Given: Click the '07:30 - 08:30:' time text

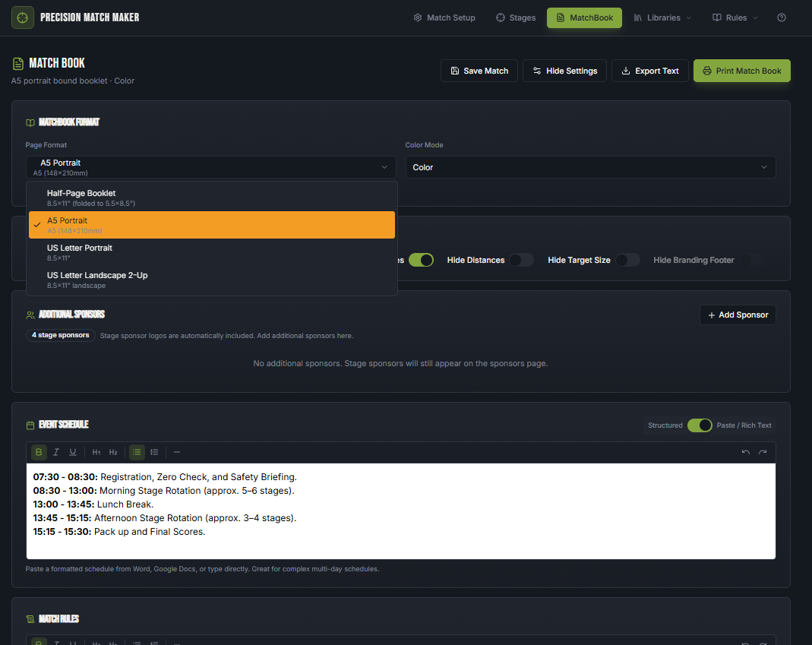Looking at the screenshot, I should 65,476.
